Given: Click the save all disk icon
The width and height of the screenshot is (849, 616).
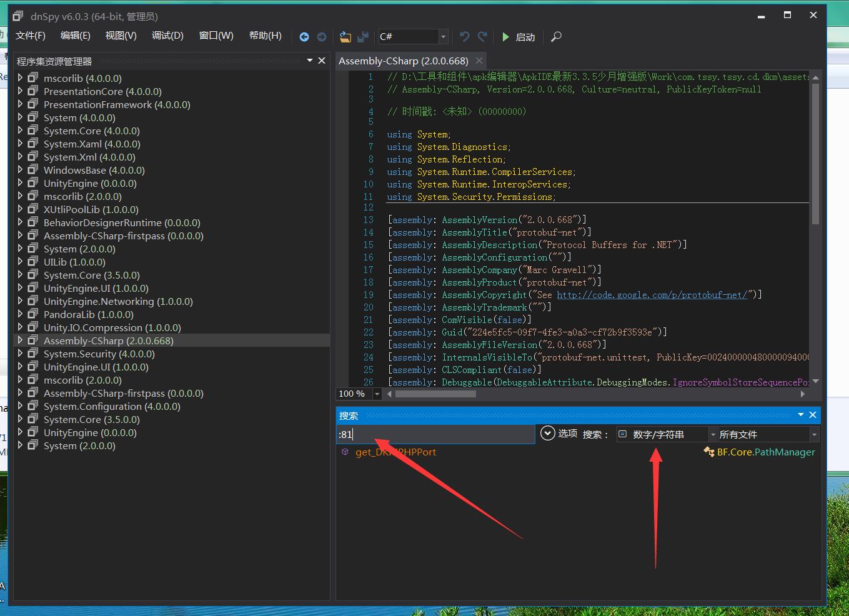Looking at the screenshot, I should point(362,37).
